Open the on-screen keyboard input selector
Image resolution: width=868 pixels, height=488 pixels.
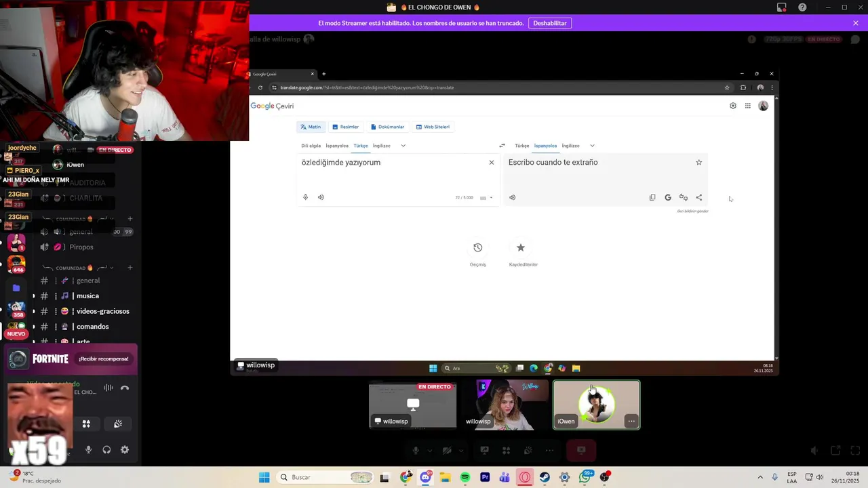[486, 198]
